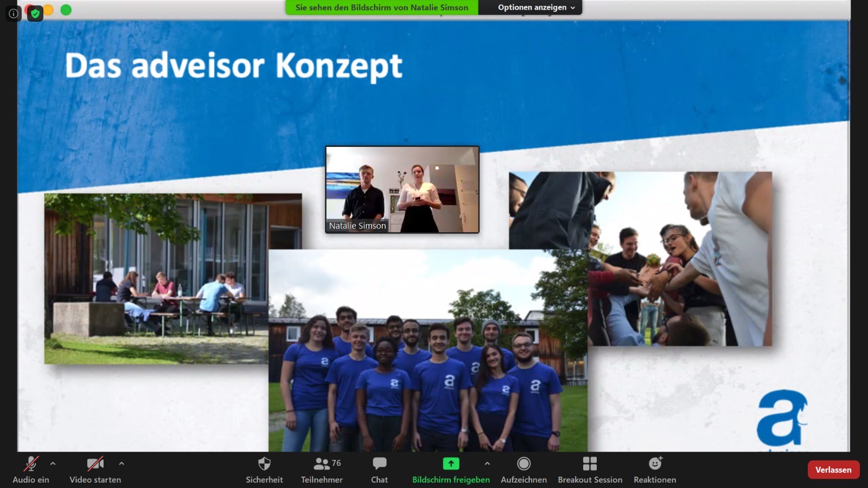Expand audio options arrow next to Audio ein
The width and height of the screenshot is (868, 488).
[x=53, y=464]
